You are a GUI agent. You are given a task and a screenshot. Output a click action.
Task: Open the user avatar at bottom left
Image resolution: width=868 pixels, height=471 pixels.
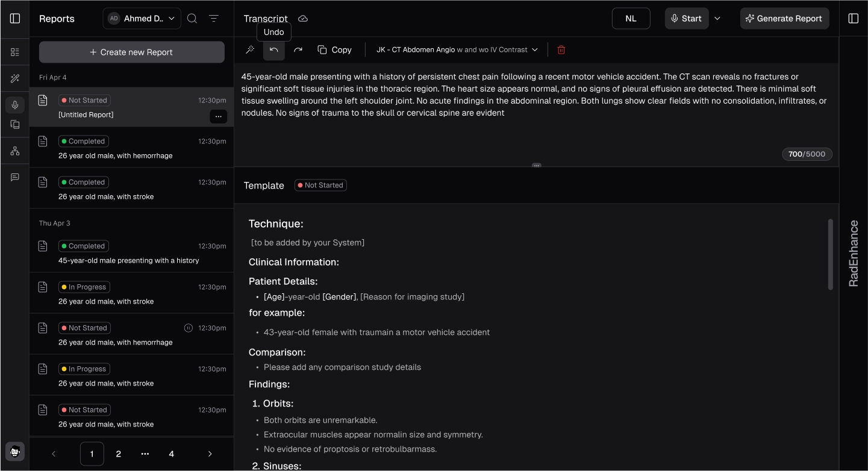click(x=15, y=452)
